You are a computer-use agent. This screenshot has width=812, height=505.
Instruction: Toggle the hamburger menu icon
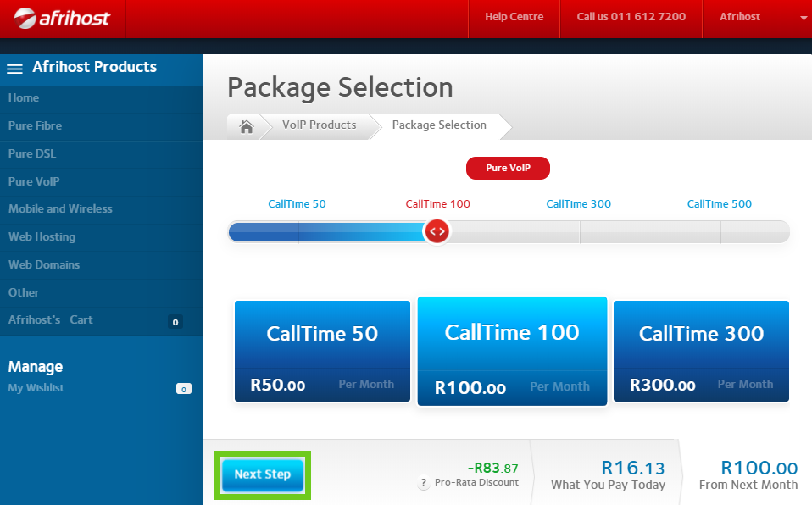15,68
